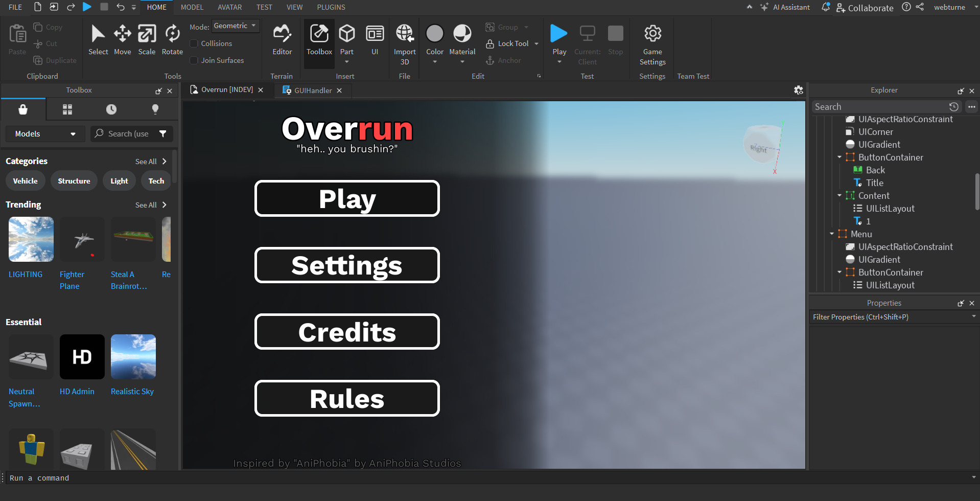
Task: Click See All next to Trending
Action: pyautogui.click(x=151, y=204)
